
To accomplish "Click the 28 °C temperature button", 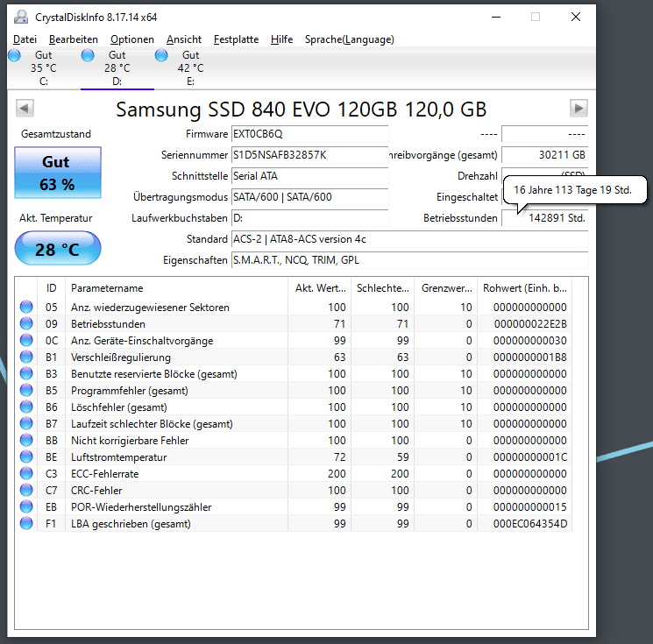I will [x=58, y=249].
